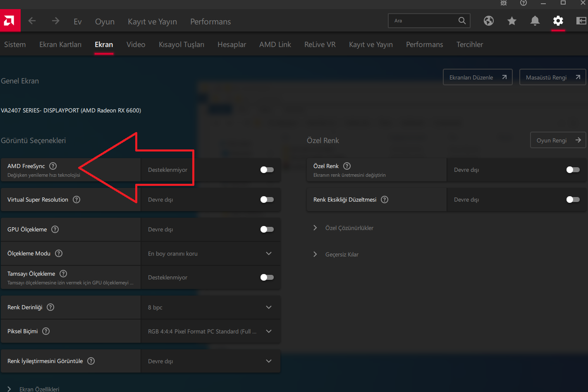Click Ekranları Düzenle button
The image size is (588, 392).
click(478, 77)
